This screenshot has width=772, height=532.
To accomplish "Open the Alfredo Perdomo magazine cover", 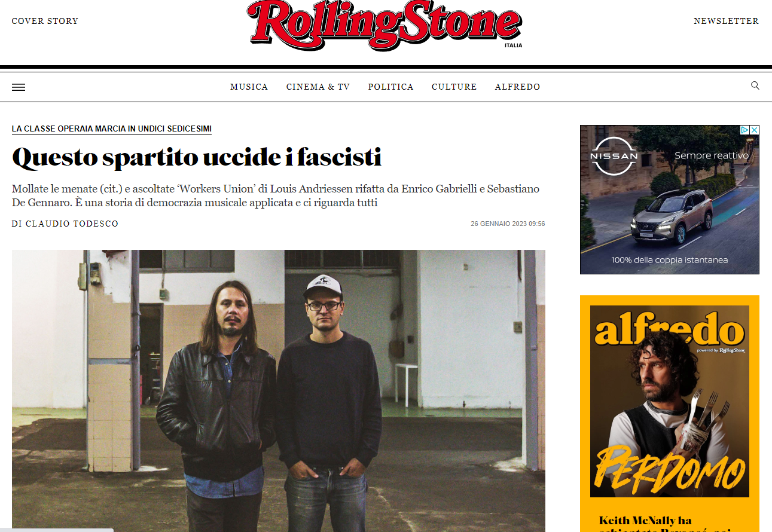I will click(670, 402).
